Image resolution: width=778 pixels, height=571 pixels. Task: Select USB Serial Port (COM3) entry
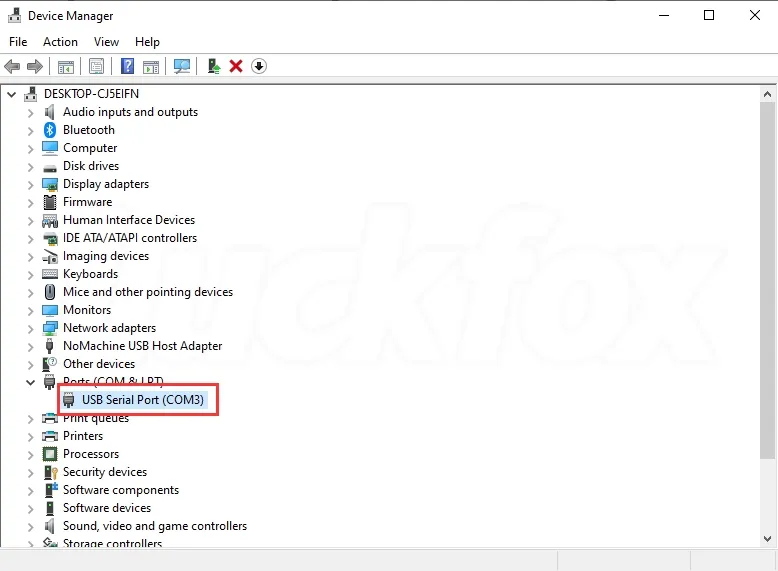pyautogui.click(x=143, y=400)
